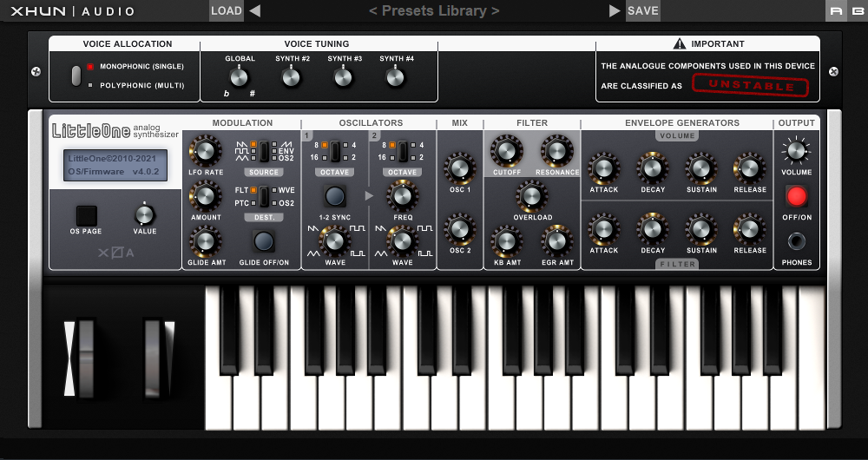
Task: Select the B preset slot tab
Action: 857,11
